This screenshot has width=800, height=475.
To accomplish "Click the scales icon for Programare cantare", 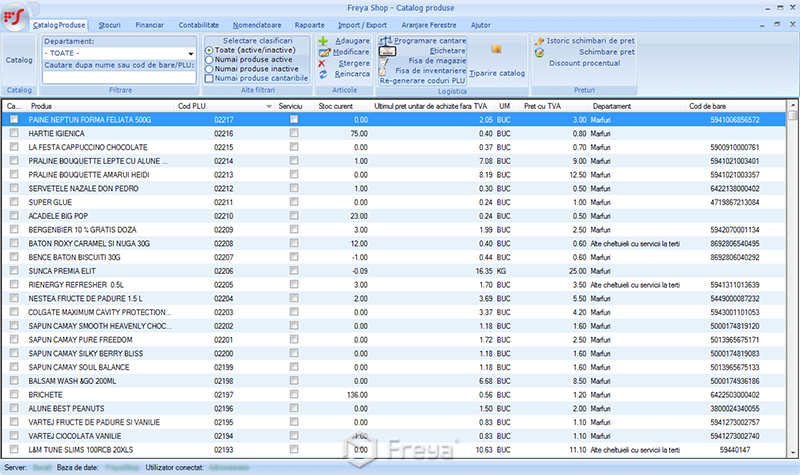I will point(386,41).
